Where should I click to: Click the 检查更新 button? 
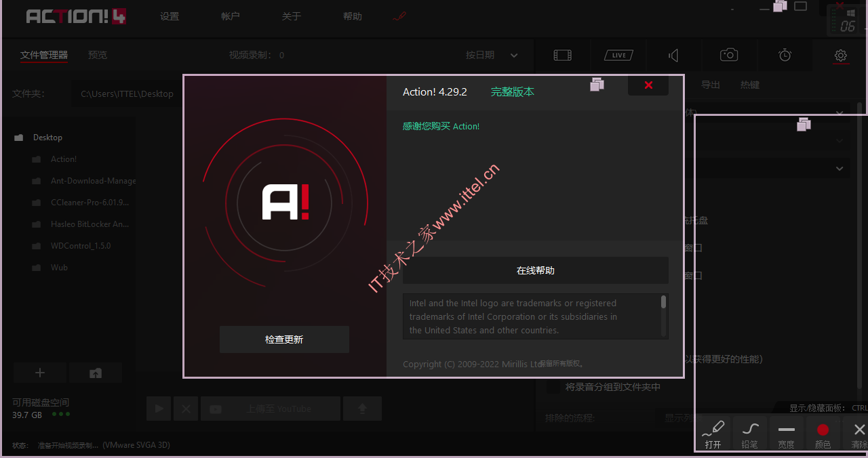click(284, 339)
